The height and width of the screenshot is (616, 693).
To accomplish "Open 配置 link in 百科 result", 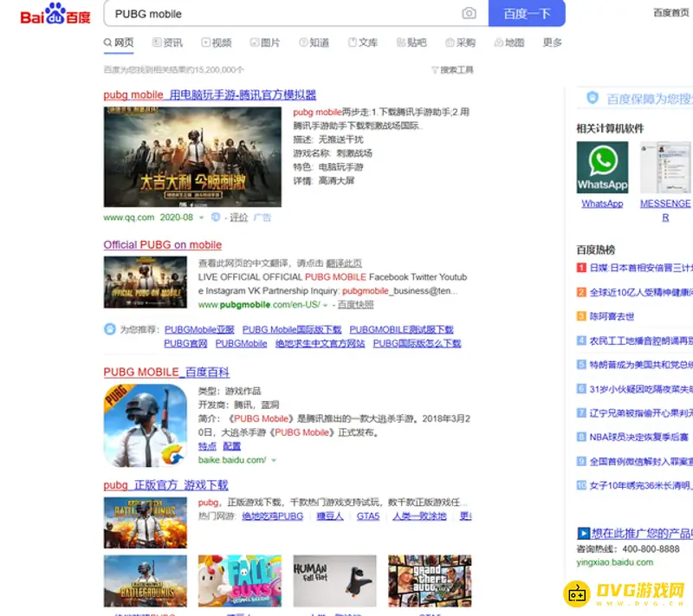I will (x=232, y=446).
